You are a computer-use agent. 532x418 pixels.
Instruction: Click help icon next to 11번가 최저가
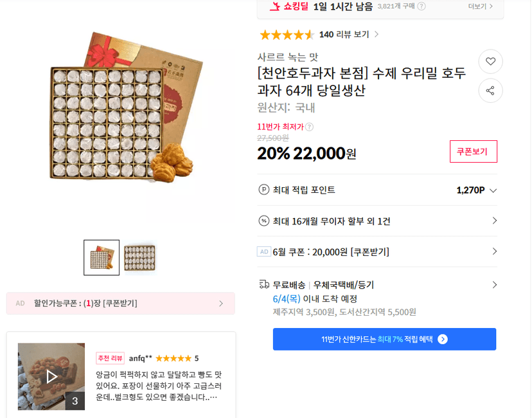[x=309, y=127]
